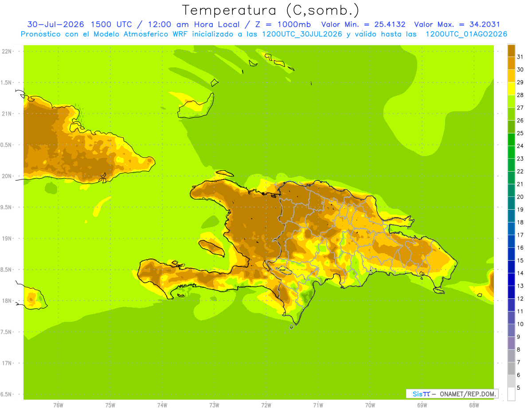Click the "22N" latitude label

point(8,51)
